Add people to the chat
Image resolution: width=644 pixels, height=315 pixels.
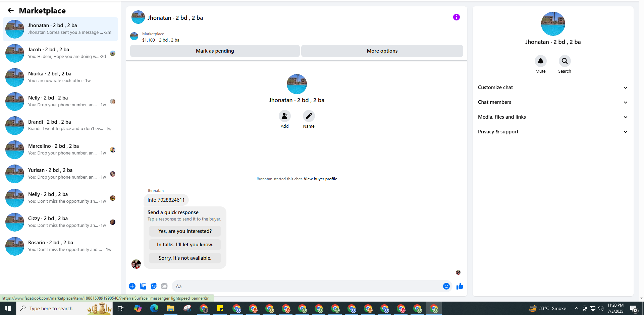coord(284,116)
